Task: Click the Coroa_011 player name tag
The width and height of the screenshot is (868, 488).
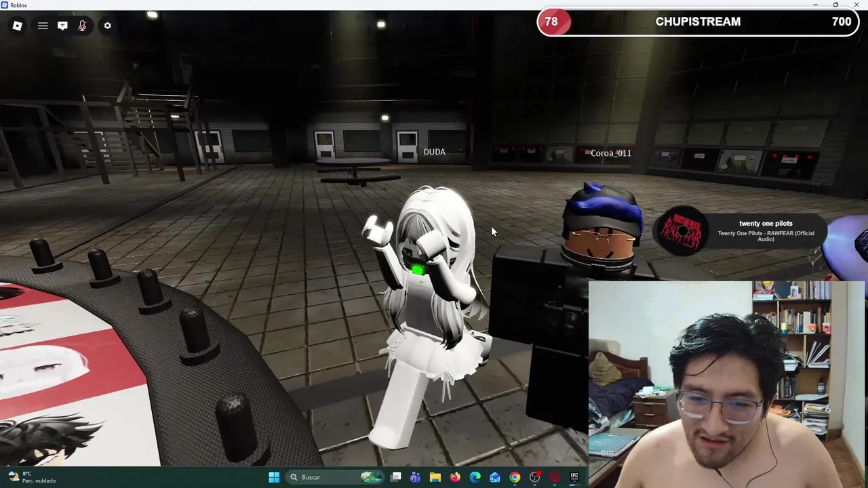Action: pyautogui.click(x=611, y=153)
